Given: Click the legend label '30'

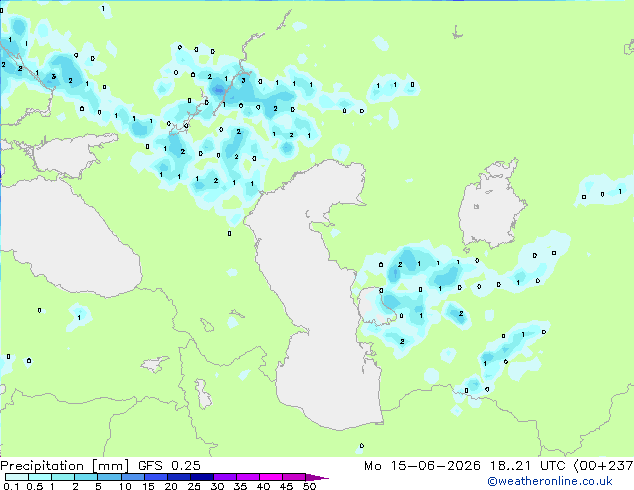Looking at the screenshot, I should 217,486.
